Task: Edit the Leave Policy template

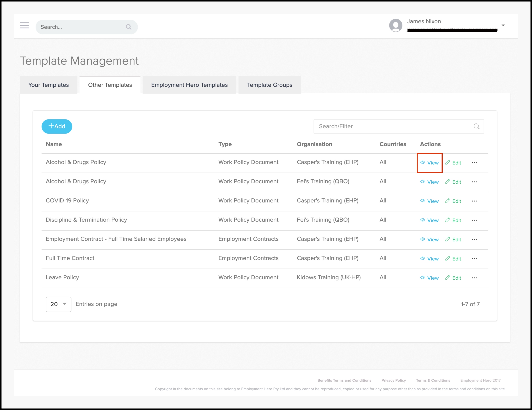Action: click(x=453, y=278)
